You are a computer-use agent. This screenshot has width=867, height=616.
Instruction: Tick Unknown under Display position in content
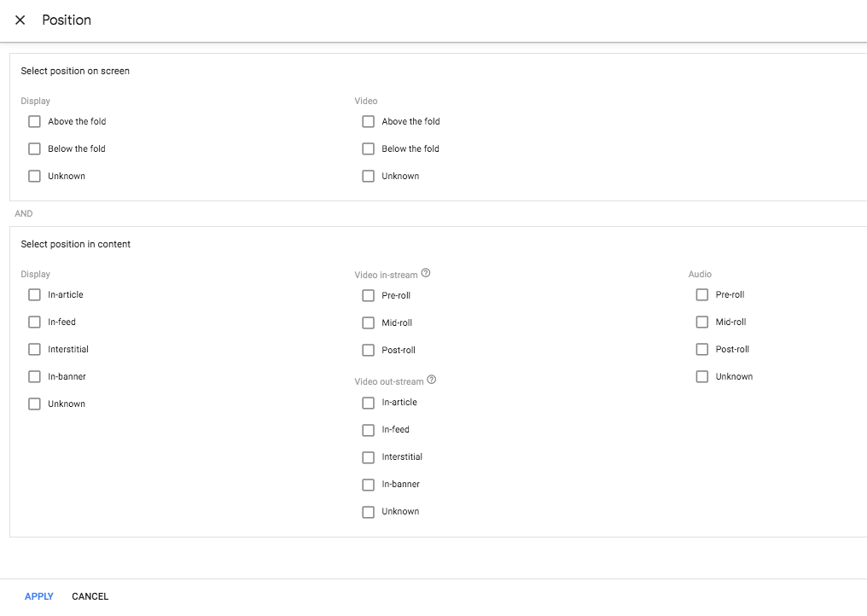click(x=34, y=404)
